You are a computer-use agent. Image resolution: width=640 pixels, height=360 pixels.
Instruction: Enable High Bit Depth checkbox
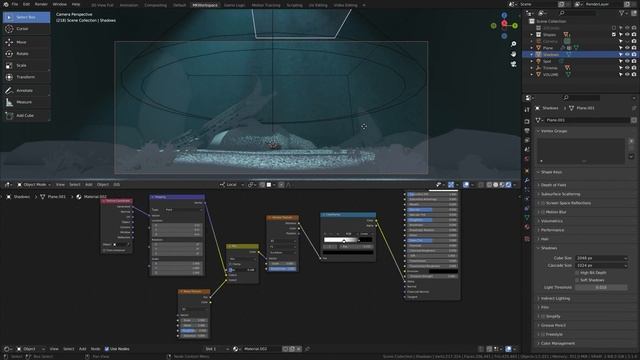(577, 273)
